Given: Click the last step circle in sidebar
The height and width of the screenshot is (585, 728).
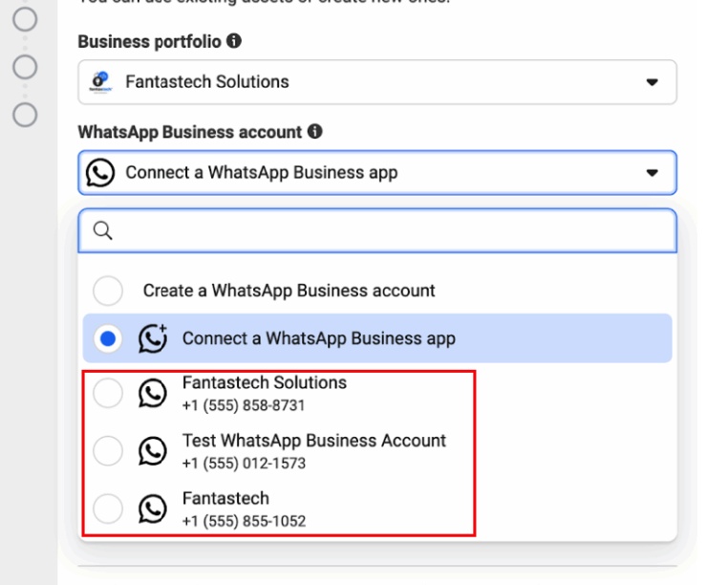Looking at the screenshot, I should pyautogui.click(x=25, y=115).
